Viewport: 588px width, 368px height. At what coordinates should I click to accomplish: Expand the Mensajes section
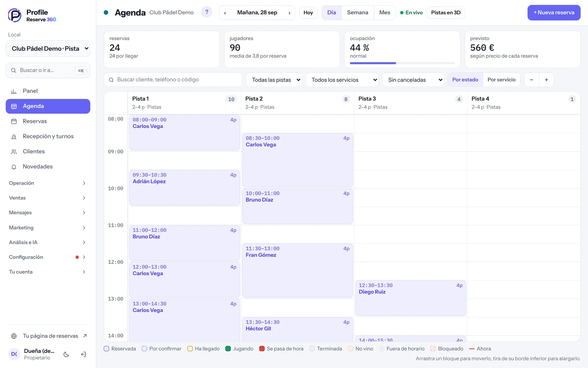click(48, 213)
